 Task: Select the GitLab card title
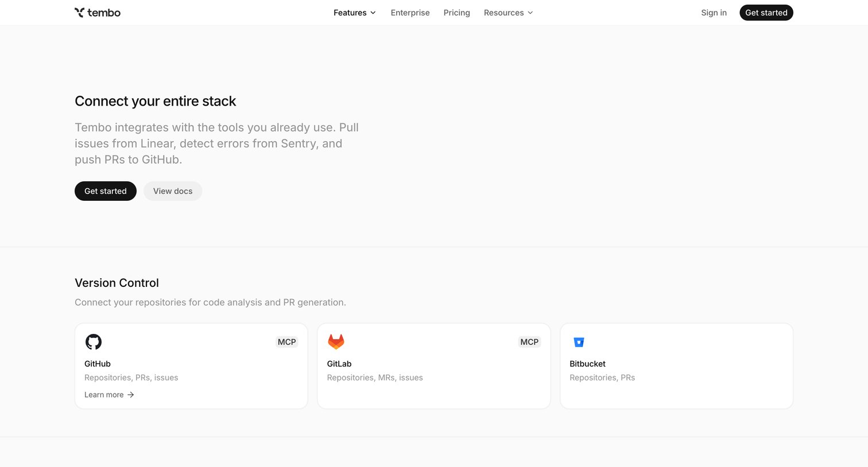coord(339,364)
